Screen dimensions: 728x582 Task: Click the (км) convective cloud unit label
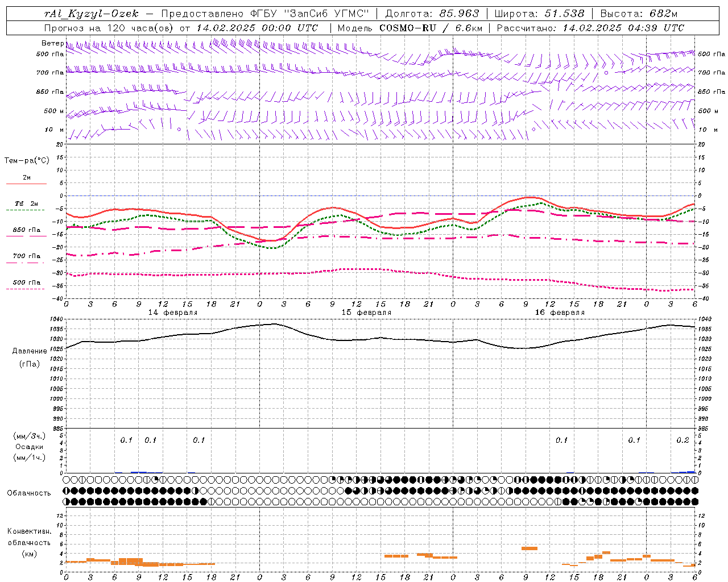coord(30,554)
